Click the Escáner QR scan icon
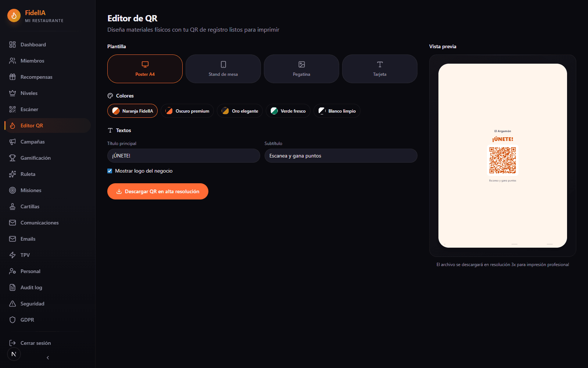 [12, 109]
